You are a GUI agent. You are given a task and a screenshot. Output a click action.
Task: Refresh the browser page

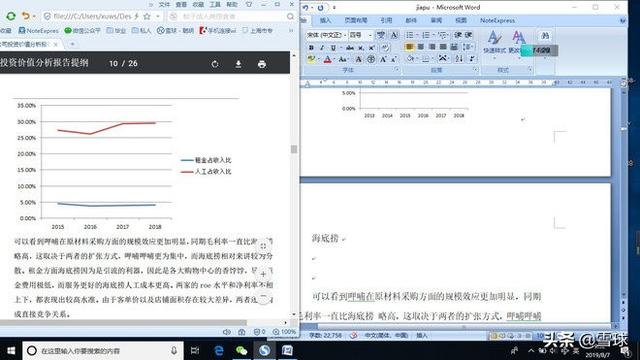(x=11, y=16)
